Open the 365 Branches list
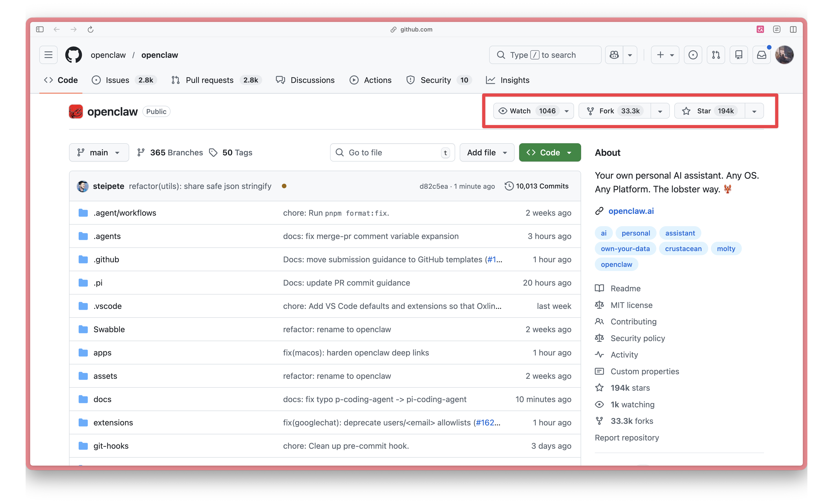This screenshot has height=504, width=833. tap(170, 153)
